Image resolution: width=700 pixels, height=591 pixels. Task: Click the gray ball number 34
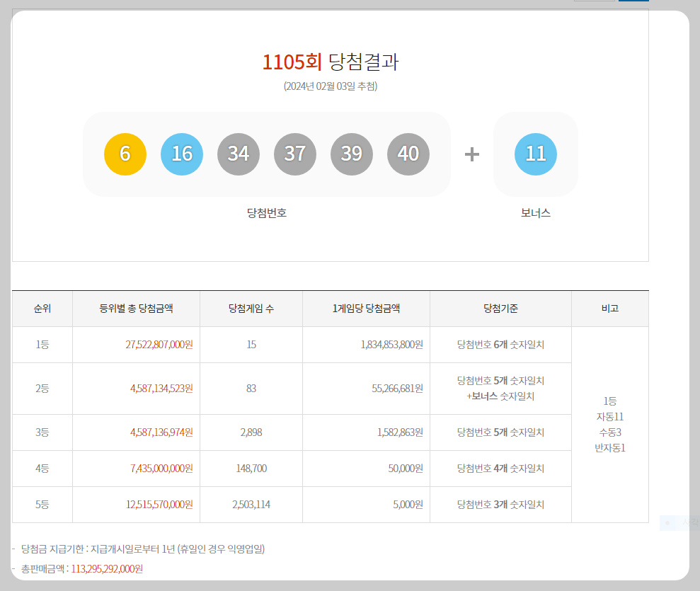tap(239, 154)
